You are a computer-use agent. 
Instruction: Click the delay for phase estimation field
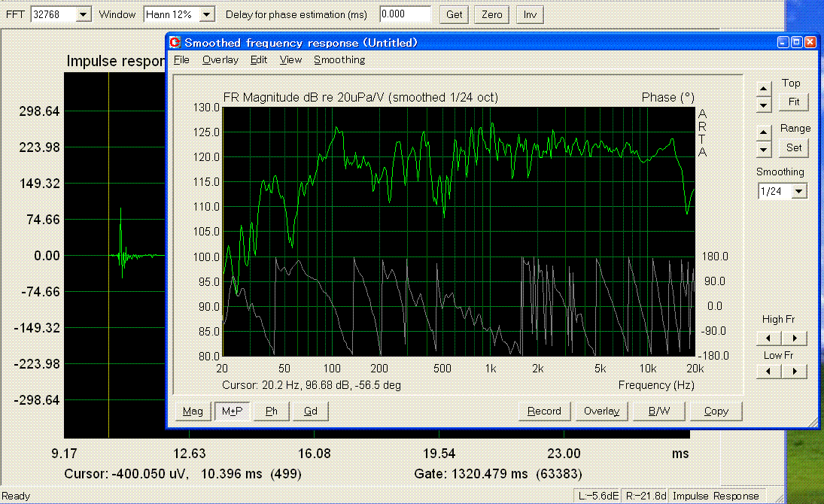pos(405,14)
